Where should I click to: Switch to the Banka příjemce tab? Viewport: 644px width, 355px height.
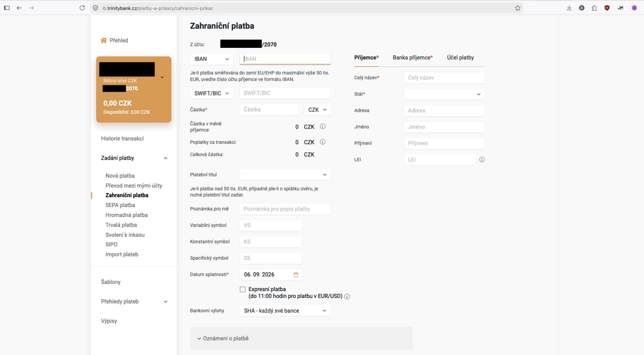tap(413, 57)
